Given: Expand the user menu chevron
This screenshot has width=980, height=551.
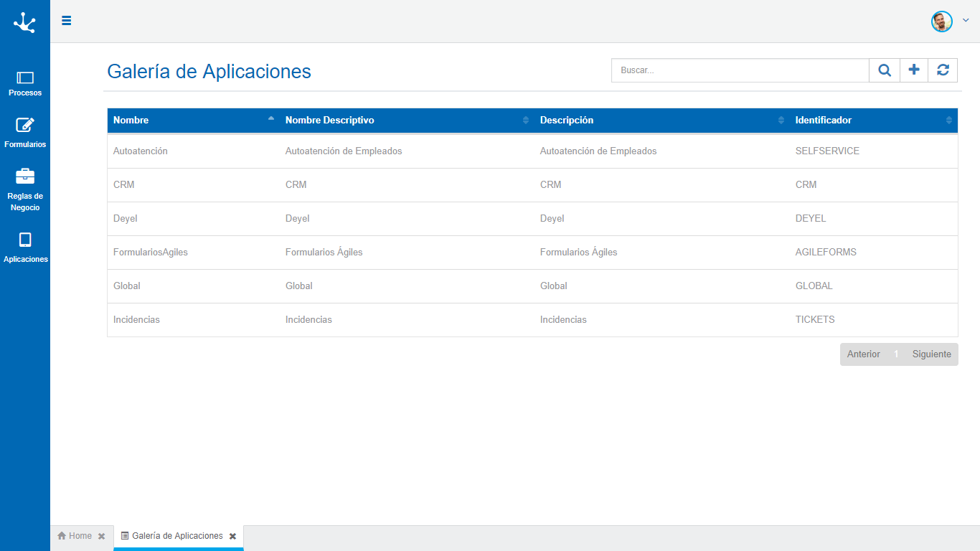Looking at the screenshot, I should (966, 21).
